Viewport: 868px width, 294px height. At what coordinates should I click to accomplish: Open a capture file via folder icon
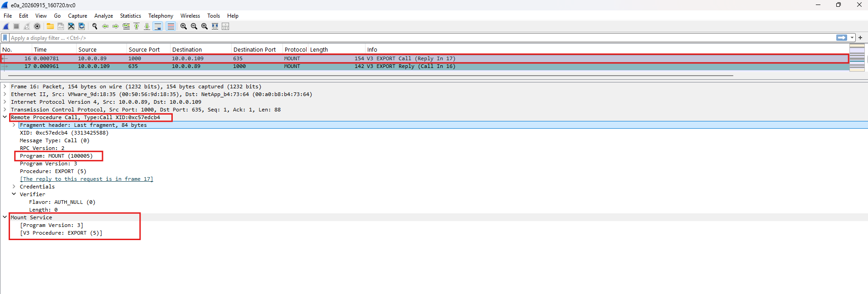50,26
